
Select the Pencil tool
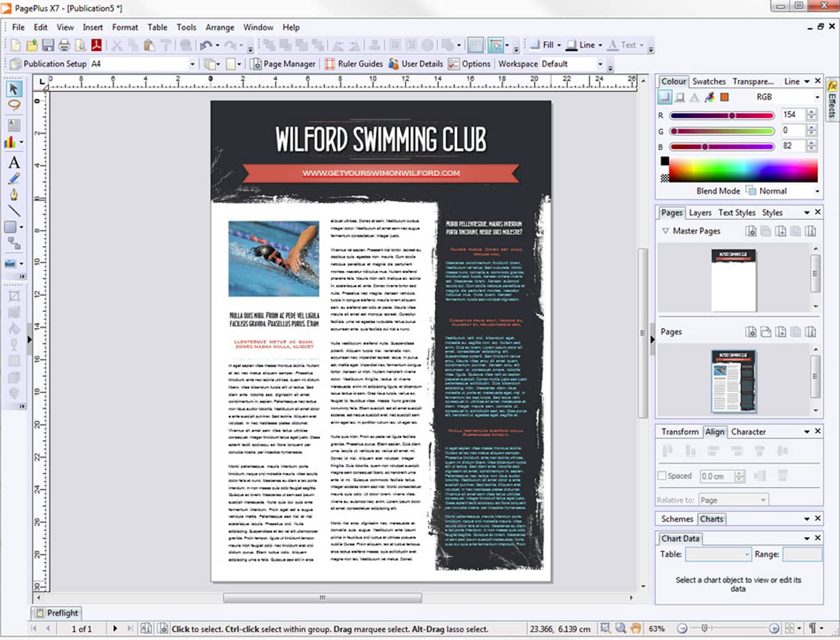[x=14, y=178]
